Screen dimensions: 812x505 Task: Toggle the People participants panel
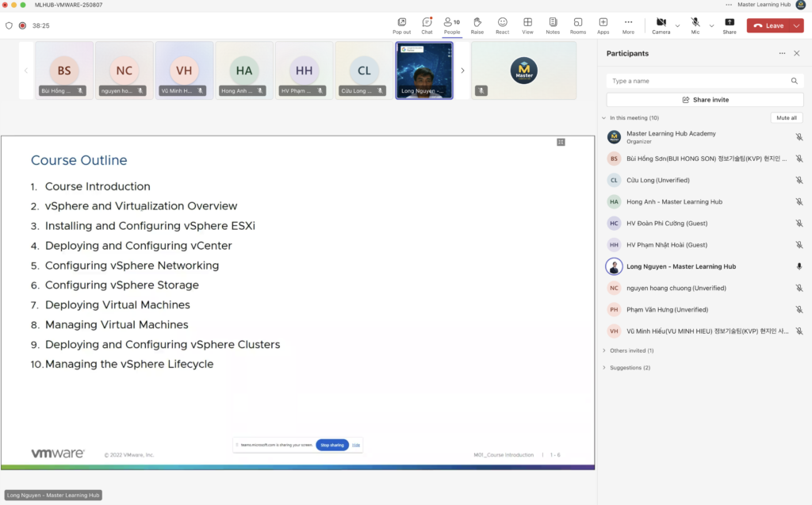click(451, 25)
